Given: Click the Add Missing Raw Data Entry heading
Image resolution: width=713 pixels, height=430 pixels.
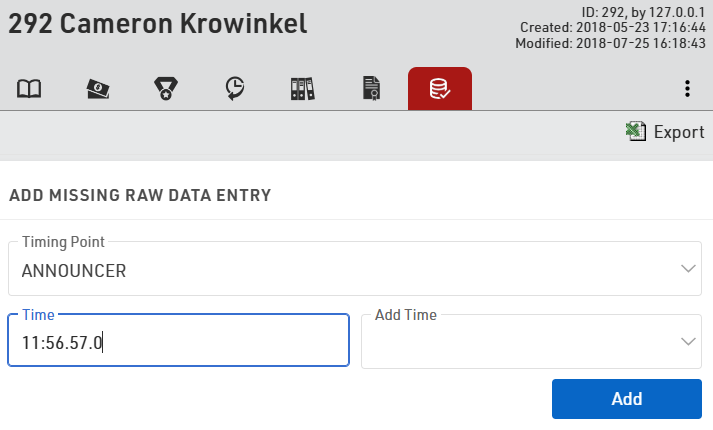Looking at the screenshot, I should point(140,195).
